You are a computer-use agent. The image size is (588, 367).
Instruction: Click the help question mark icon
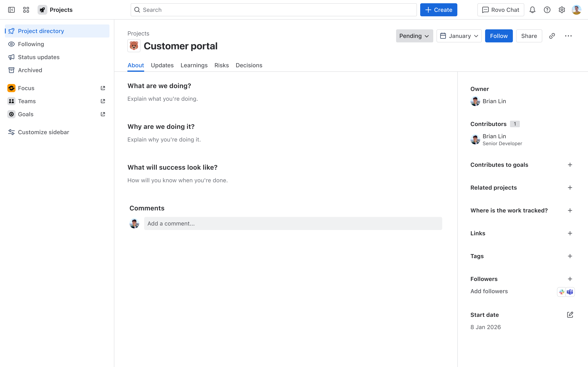click(x=547, y=10)
